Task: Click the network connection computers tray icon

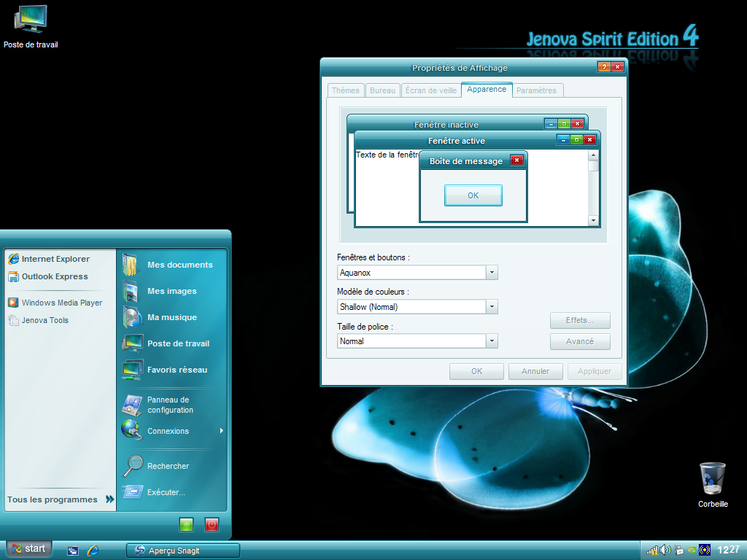Action: (679, 550)
